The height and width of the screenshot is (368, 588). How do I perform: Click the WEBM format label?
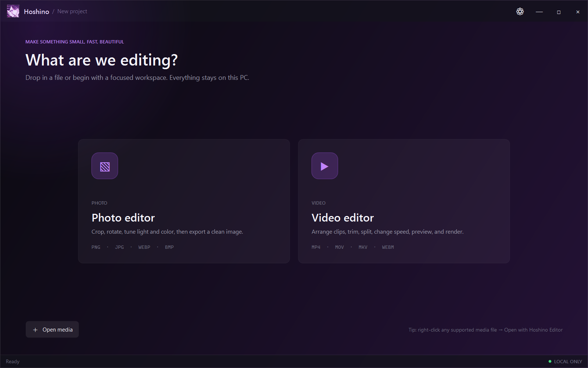tap(388, 247)
